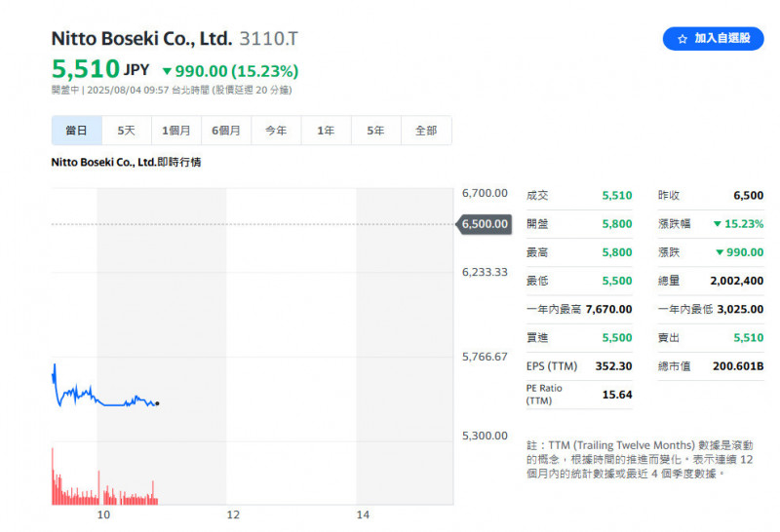Screen dimensions: 780x532
Task: Click the TTM explanatory note paragraph
Action: [640, 459]
